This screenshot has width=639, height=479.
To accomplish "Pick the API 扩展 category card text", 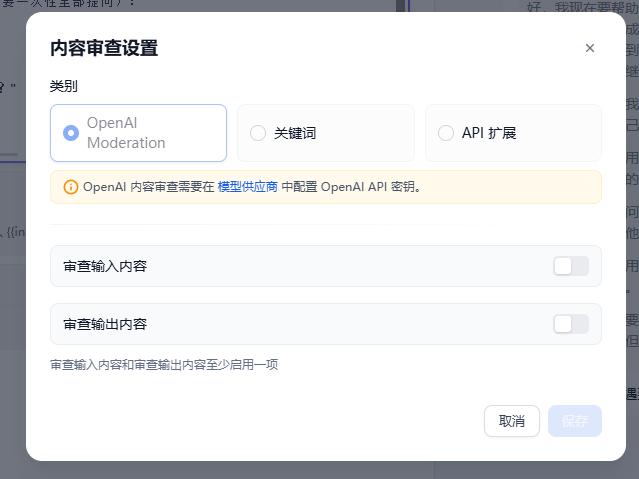I will coord(489,133).
